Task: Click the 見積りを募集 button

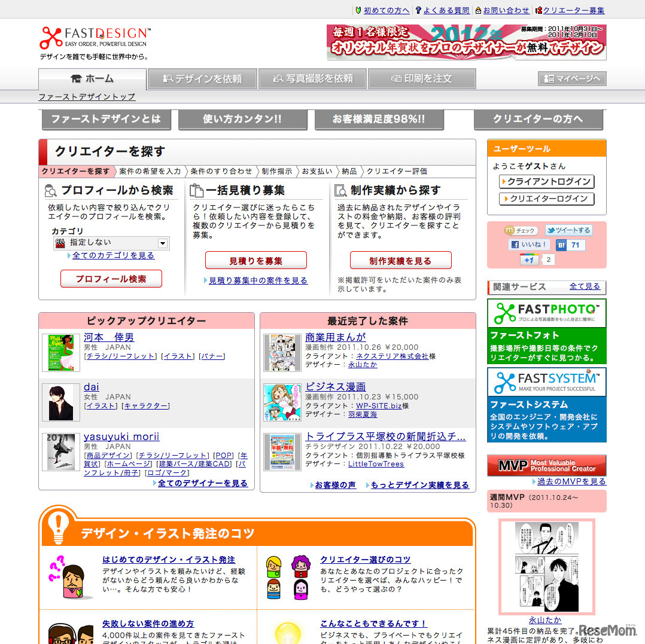Action: [x=256, y=260]
